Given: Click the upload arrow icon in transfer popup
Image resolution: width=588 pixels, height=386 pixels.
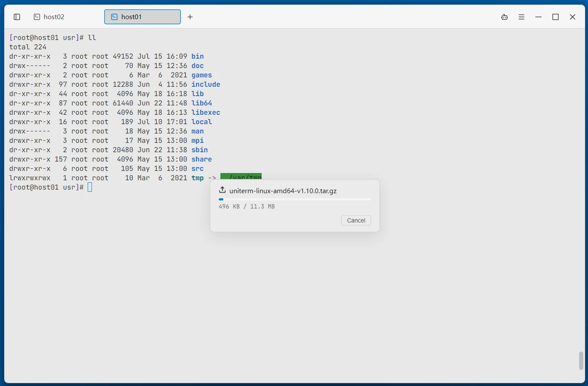Looking at the screenshot, I should [222, 190].
